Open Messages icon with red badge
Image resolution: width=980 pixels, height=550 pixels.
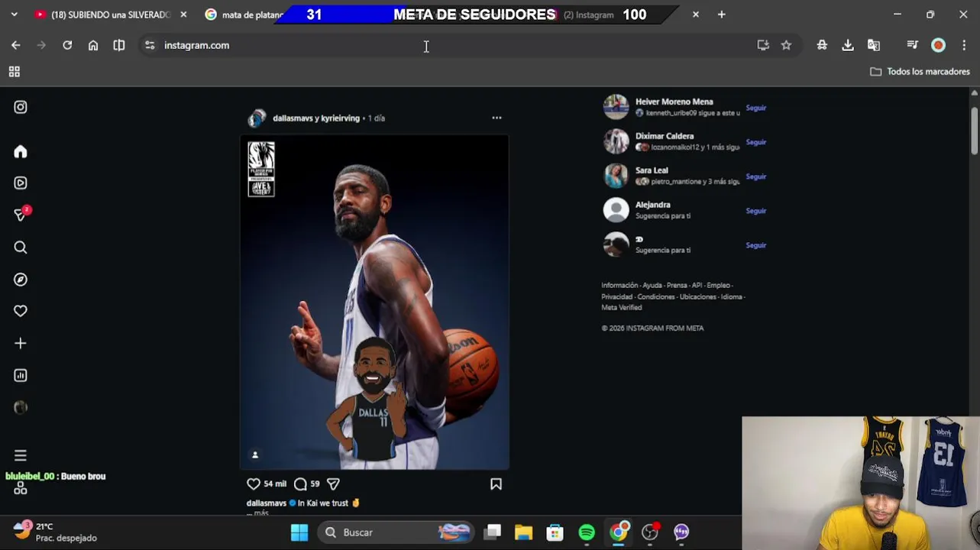[x=21, y=215]
